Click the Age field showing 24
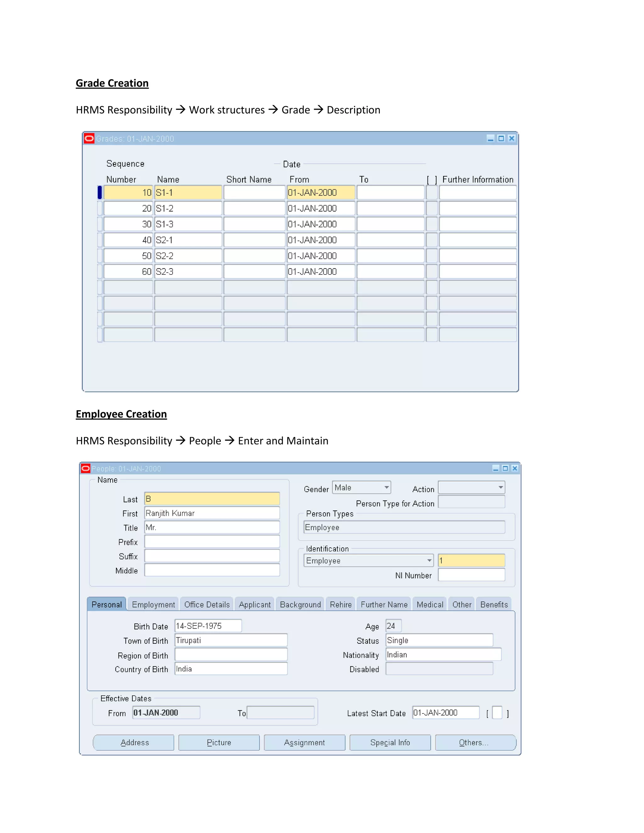 (x=393, y=626)
